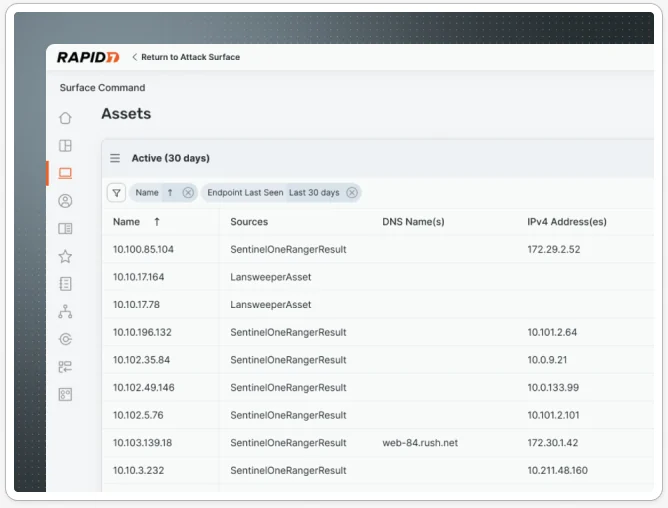Screen dimensions: 668x508
Task: Open asset 10.100.85.104
Action: [143, 249]
